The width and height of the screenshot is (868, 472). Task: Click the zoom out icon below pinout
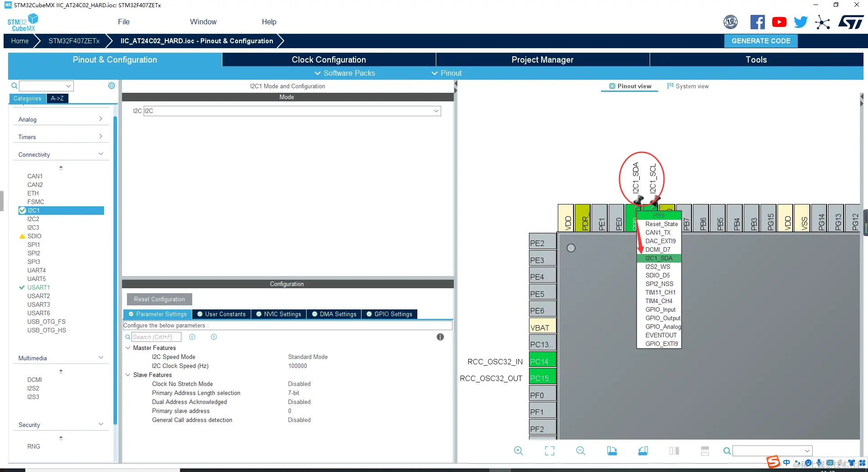(581, 451)
